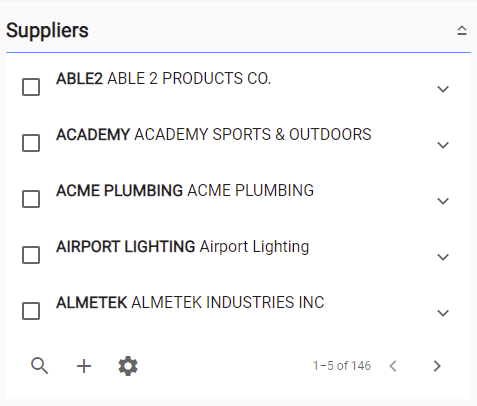
Task: Go to previous page of suppliers
Action: coord(393,366)
